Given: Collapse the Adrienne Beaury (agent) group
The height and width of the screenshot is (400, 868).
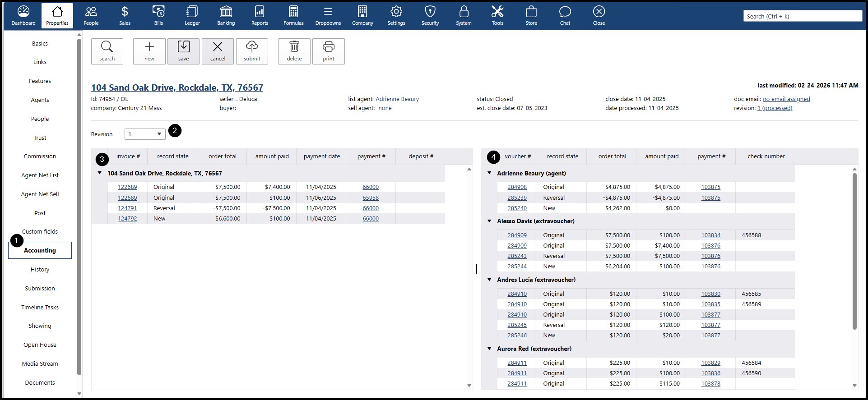Looking at the screenshot, I should pyautogui.click(x=489, y=173).
